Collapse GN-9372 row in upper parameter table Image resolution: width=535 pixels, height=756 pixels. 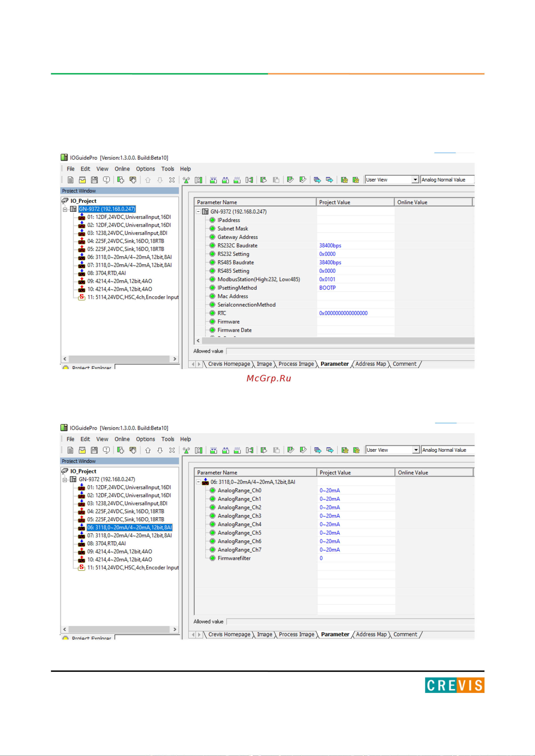(x=198, y=212)
